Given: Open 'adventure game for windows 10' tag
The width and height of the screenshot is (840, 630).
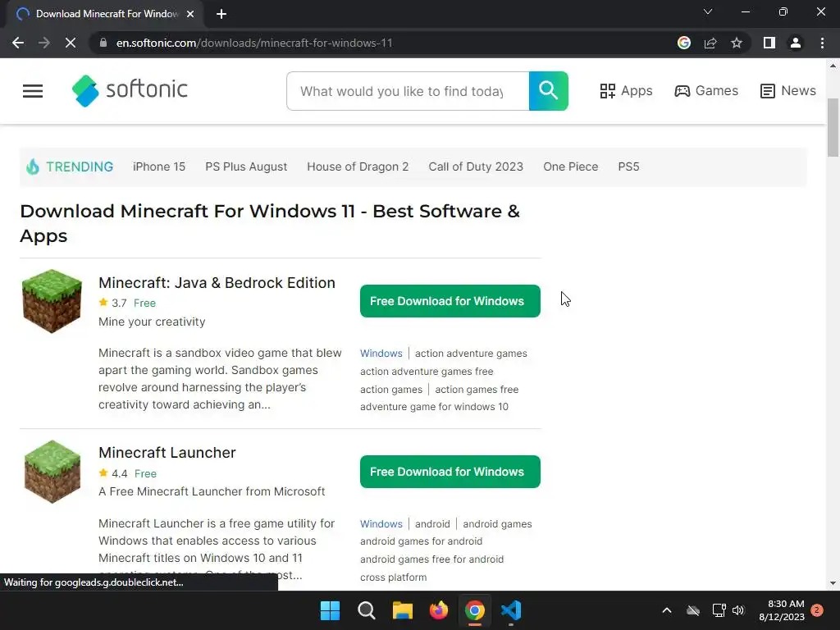Looking at the screenshot, I should (x=434, y=407).
